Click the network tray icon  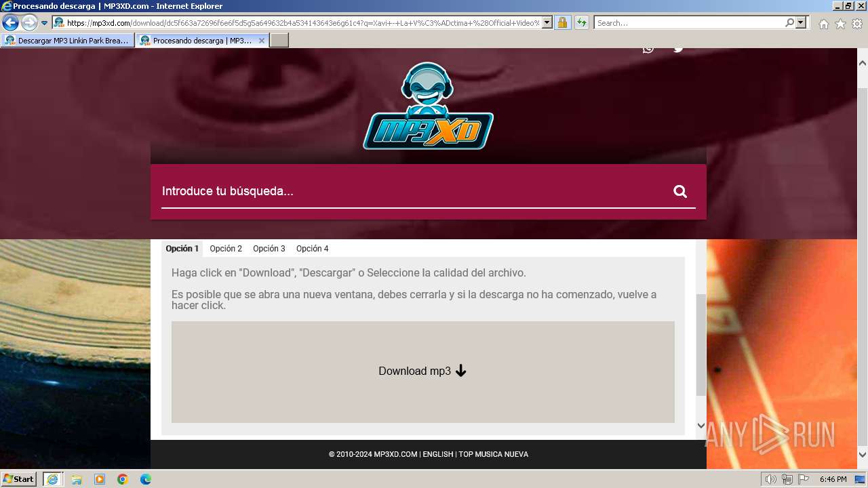point(787,479)
